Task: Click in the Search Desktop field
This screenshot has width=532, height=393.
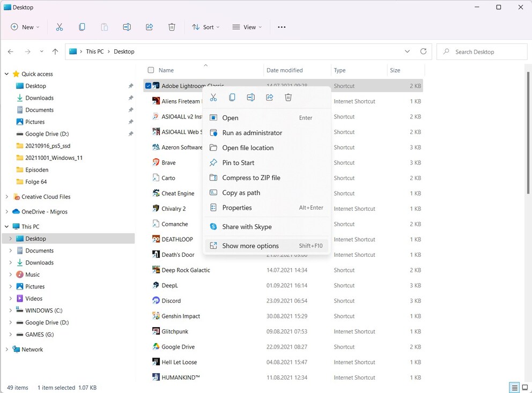Action: [x=482, y=51]
